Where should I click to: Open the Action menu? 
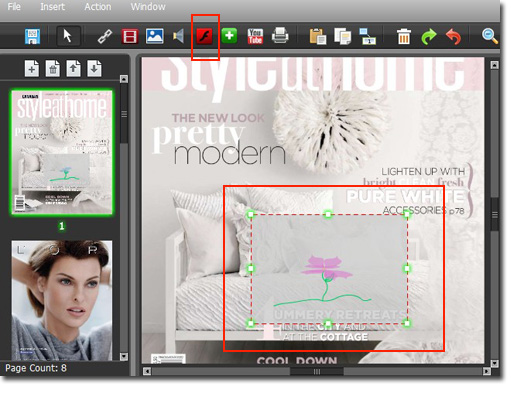tap(98, 7)
